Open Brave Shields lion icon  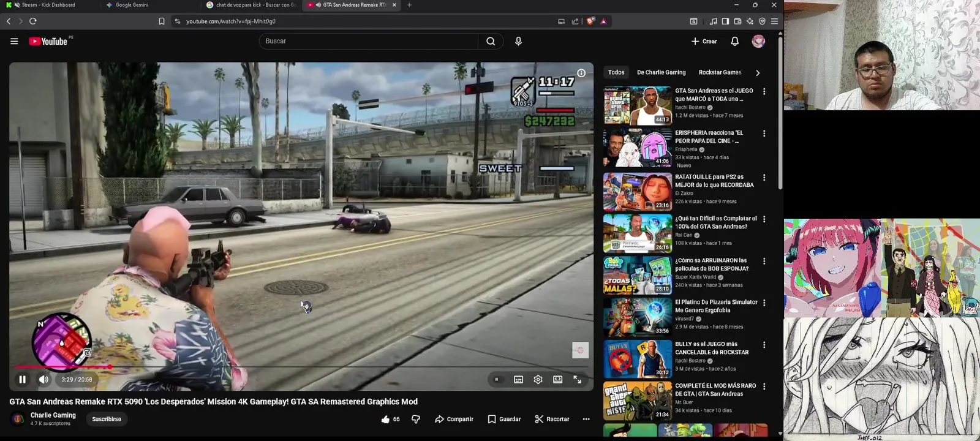(x=590, y=21)
